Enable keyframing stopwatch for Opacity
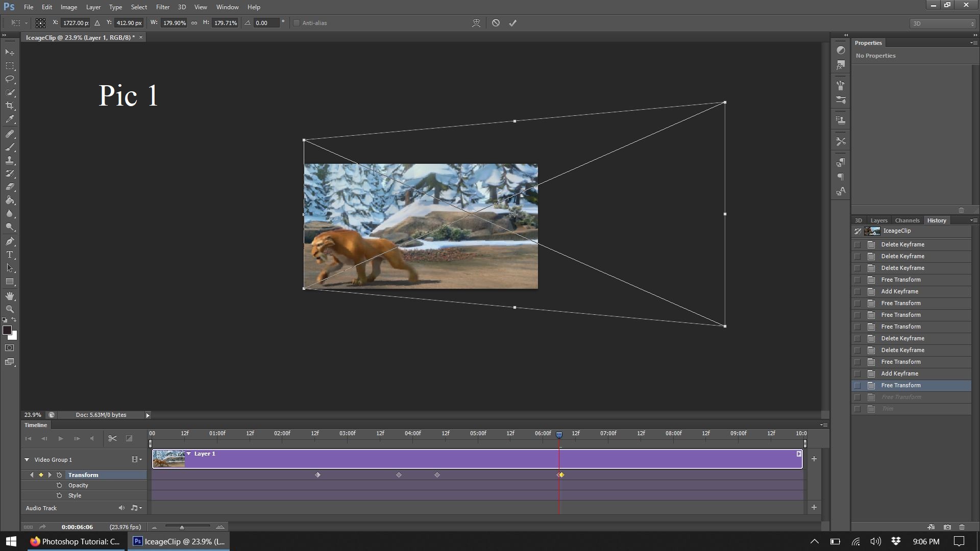Viewport: 980px width, 551px height. [x=60, y=485]
